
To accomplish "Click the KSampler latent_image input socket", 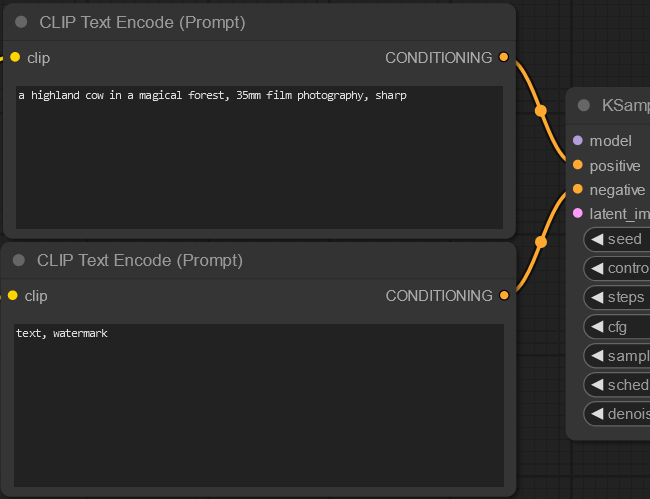I will pyautogui.click(x=577, y=213).
